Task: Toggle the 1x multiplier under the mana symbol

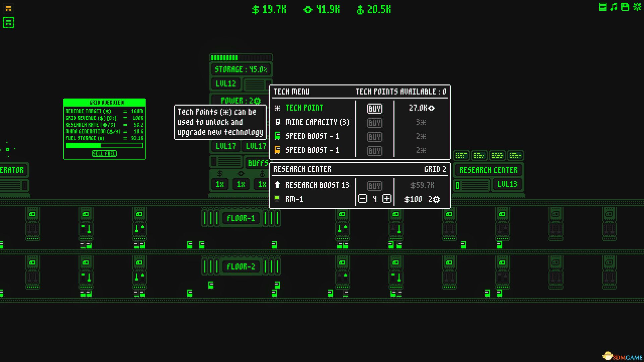Action: 262,184
